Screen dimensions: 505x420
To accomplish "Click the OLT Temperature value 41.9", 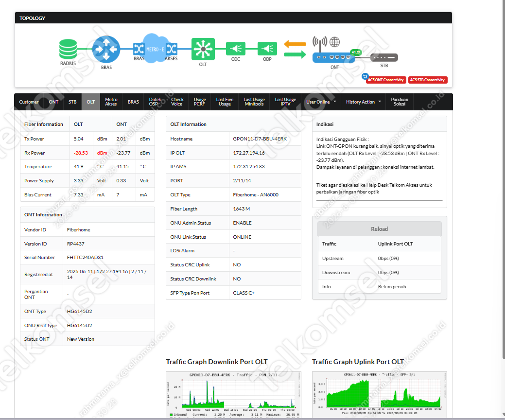I will pos(79,167).
